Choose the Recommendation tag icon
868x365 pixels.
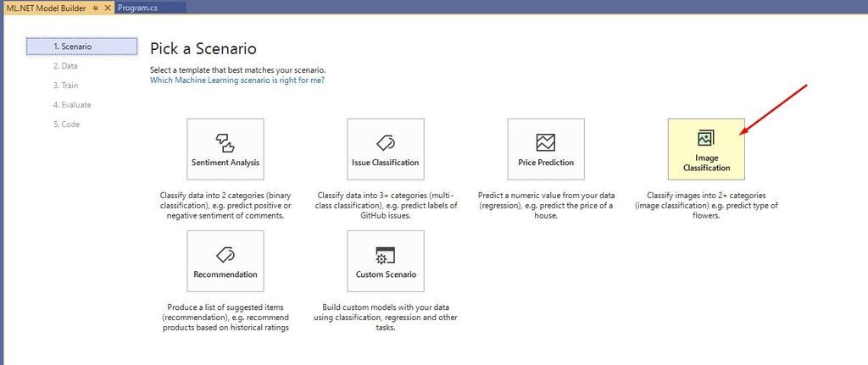tap(225, 255)
